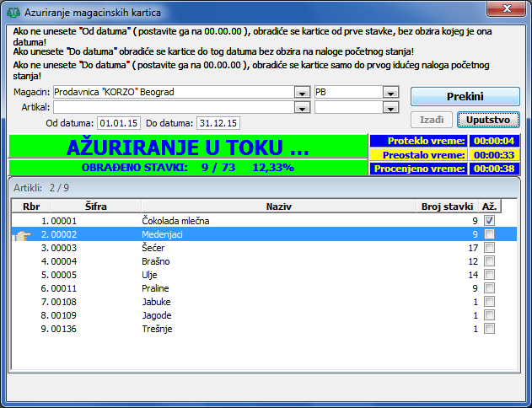Open the Uputstvo help button

tap(488, 120)
